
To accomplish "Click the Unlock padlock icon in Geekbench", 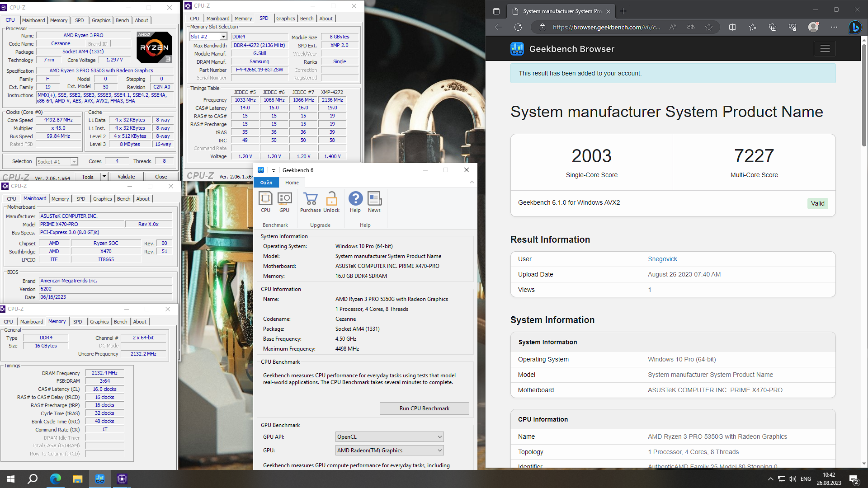I will click(331, 202).
